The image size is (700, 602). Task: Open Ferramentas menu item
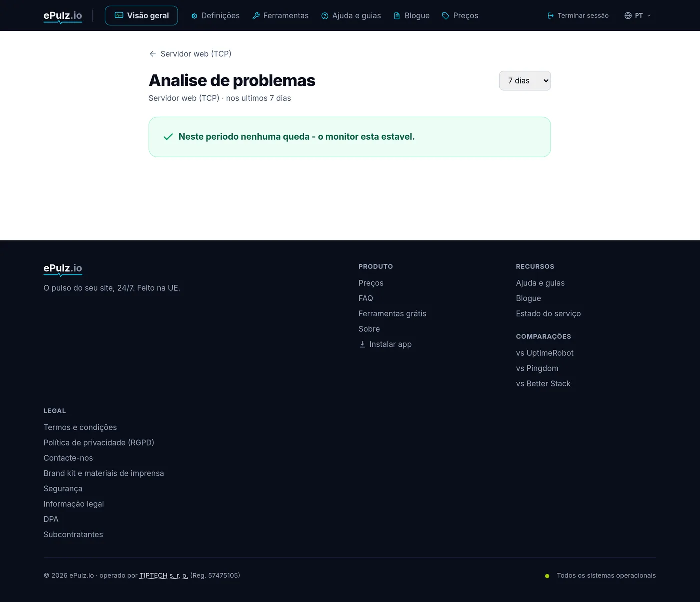[280, 16]
